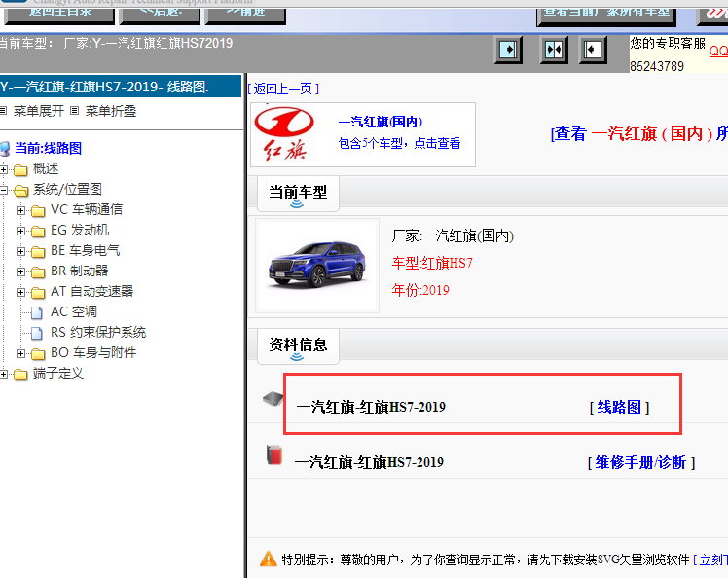
Task: Select the BO 车身与附件 tree label
Action: (93, 352)
